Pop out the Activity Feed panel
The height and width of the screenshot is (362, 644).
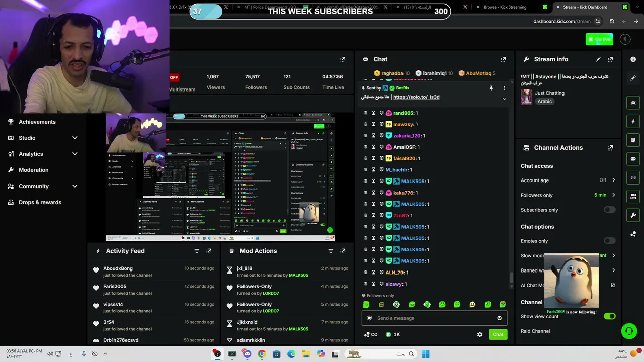coord(209,251)
